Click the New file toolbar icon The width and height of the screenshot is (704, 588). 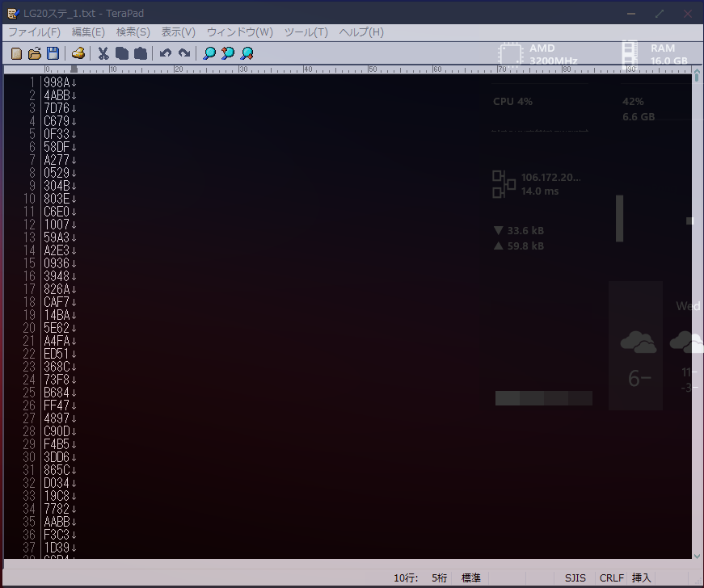click(x=17, y=53)
